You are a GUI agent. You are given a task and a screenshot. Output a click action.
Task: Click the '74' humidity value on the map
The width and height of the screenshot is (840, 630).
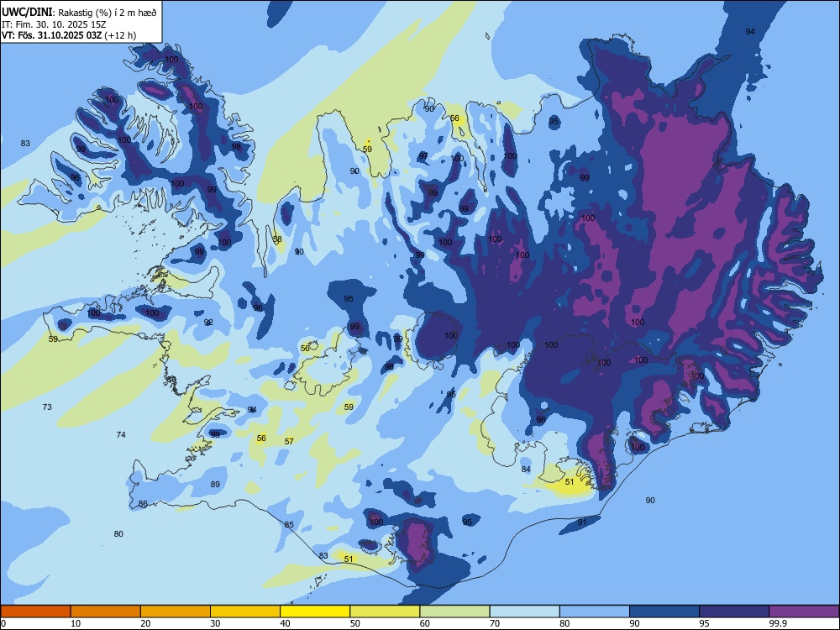[x=121, y=434]
